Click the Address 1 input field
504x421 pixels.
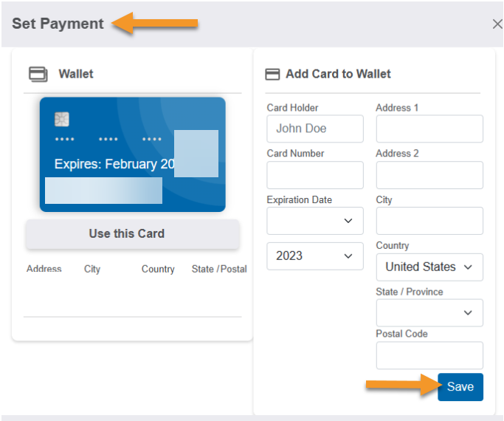pyautogui.click(x=429, y=129)
